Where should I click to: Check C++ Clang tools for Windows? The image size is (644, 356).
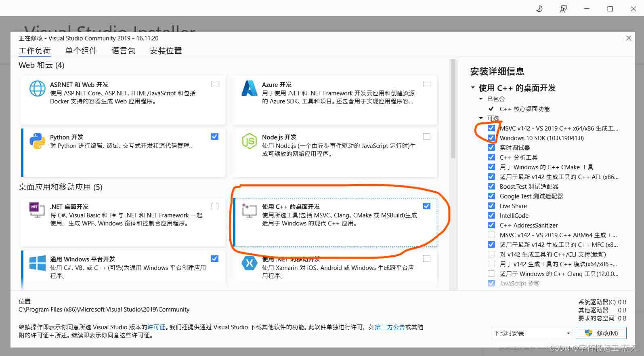click(x=491, y=274)
